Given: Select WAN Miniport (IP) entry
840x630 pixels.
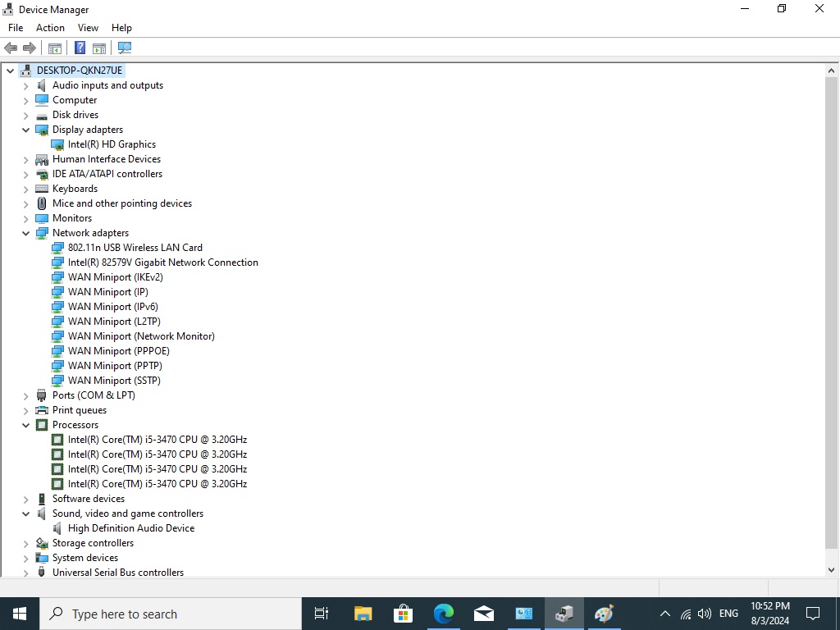Looking at the screenshot, I should [x=107, y=292].
